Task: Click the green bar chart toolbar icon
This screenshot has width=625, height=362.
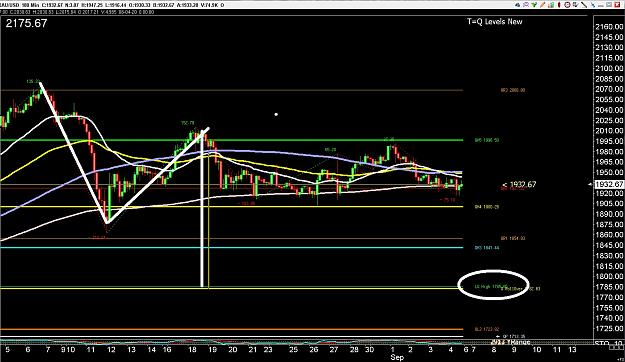Action: [x=551, y=5]
